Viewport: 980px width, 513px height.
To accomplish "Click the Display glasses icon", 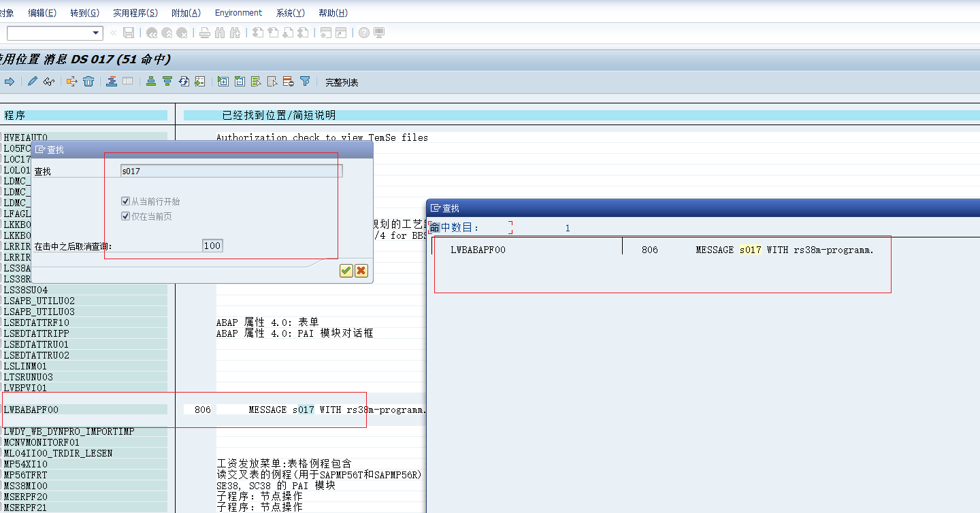I will click(48, 82).
